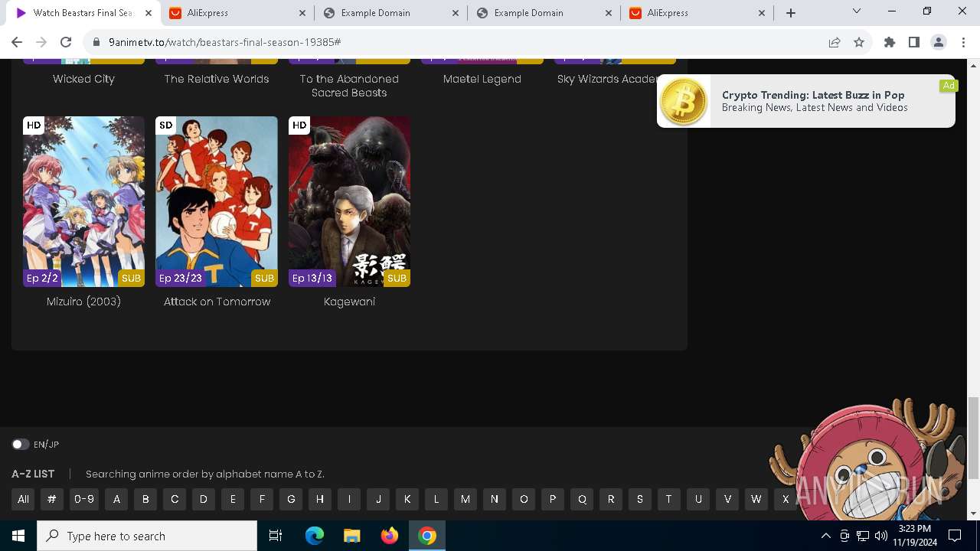Open Task View on the taskbar
The image size is (980, 551).
pyautogui.click(x=276, y=536)
